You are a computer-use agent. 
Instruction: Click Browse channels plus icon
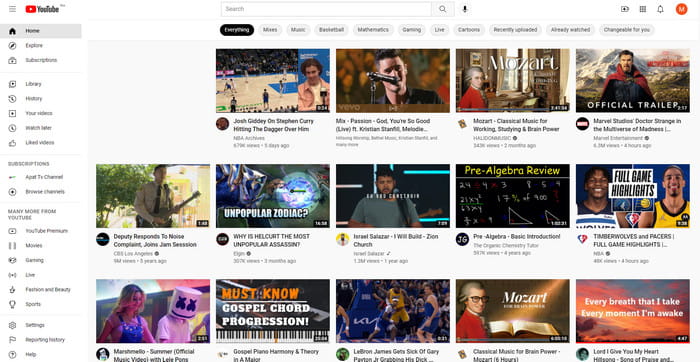click(12, 192)
